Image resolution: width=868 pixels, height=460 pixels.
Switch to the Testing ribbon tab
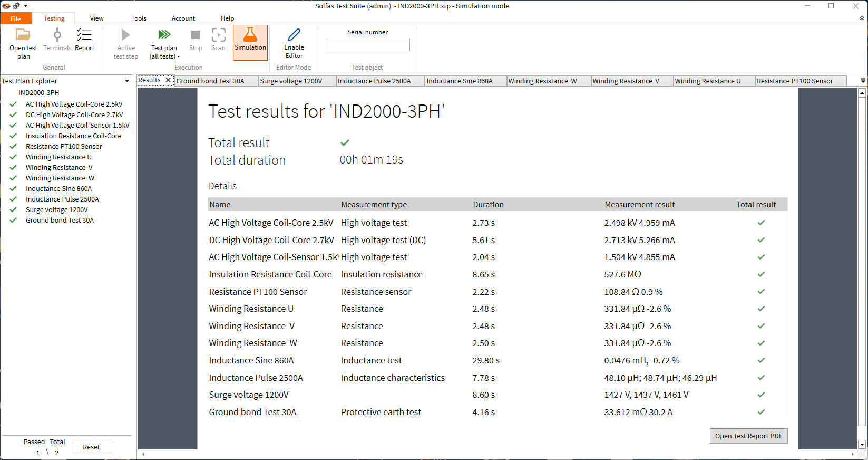point(54,18)
